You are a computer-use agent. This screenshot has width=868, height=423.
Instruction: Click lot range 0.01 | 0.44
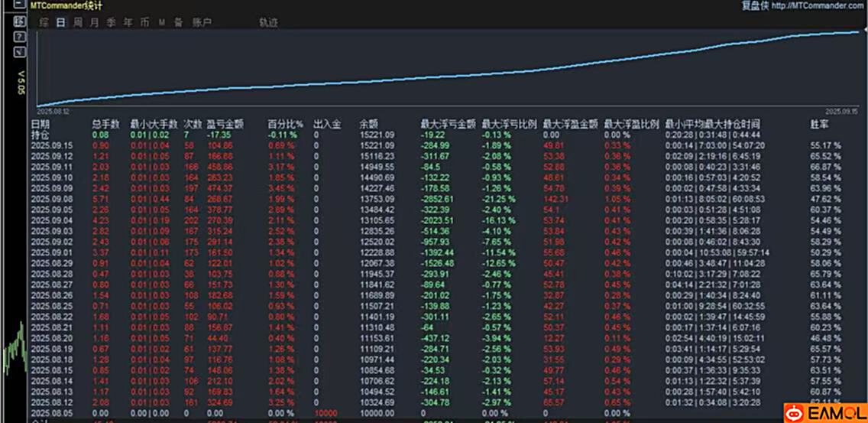[151, 199]
